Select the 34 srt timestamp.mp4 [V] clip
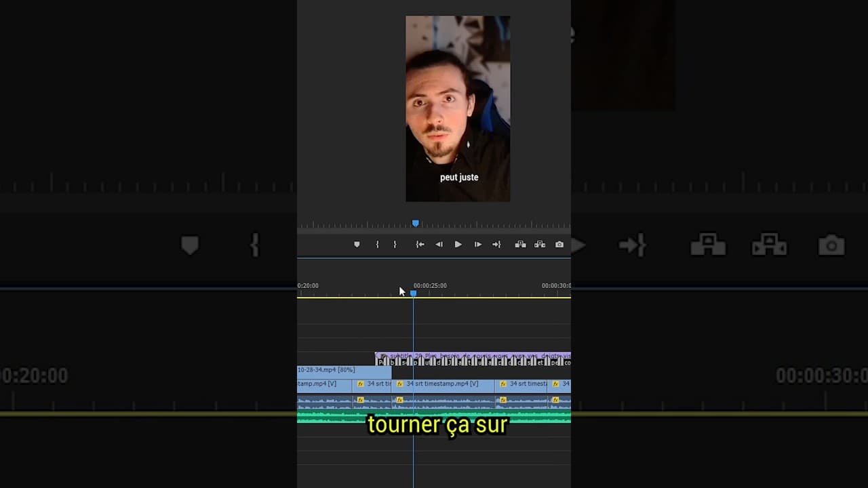Image resolution: width=868 pixels, height=488 pixels. coord(444,384)
